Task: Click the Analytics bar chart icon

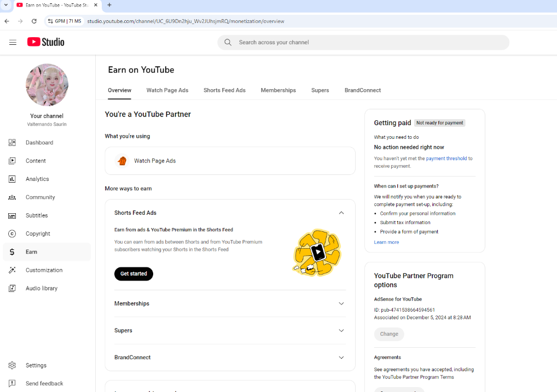Action: (12, 179)
